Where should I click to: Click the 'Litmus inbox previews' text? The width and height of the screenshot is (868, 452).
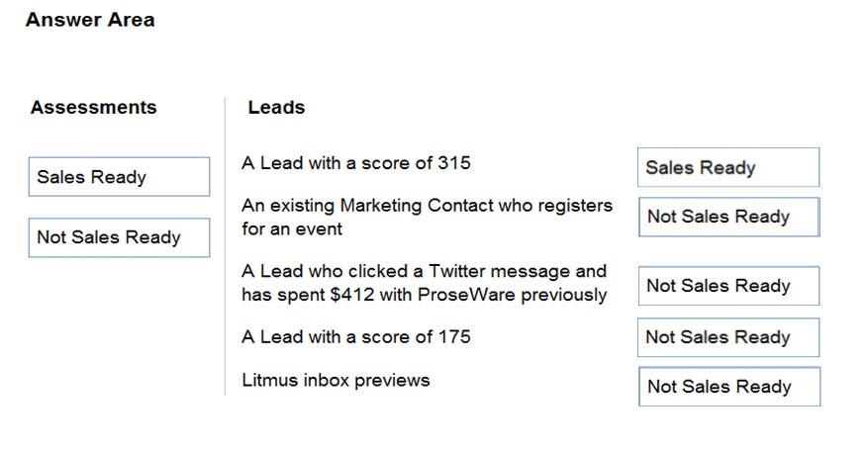[x=336, y=380]
